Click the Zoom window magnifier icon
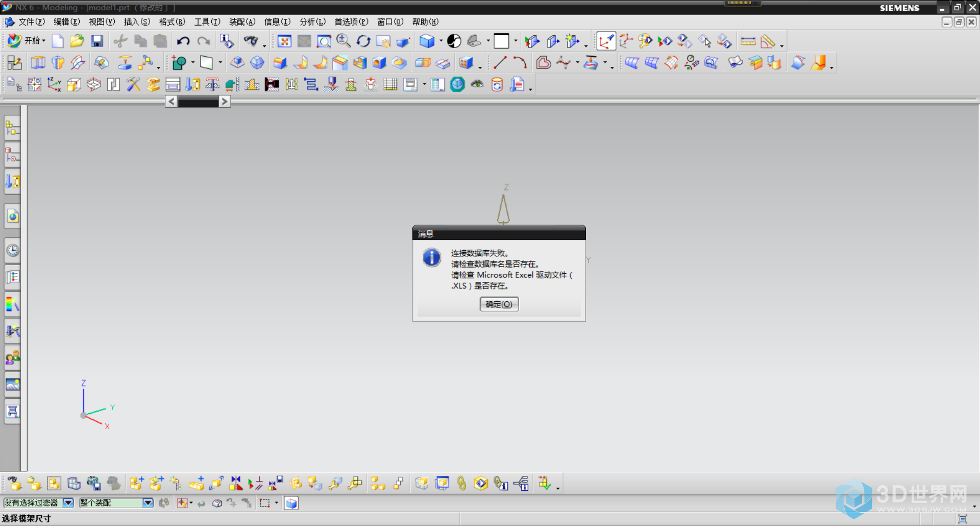Viewport: 980px width, 526px height. [x=324, y=41]
